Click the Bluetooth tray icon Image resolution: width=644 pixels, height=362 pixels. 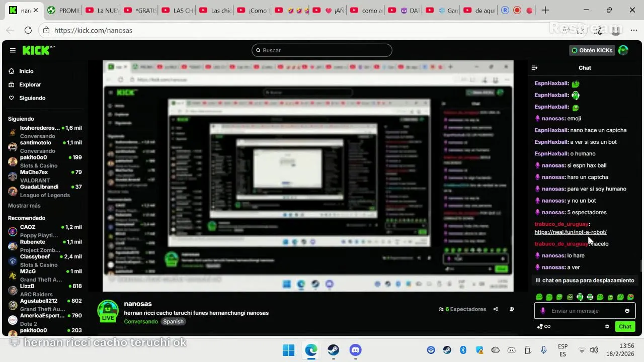click(x=463, y=350)
